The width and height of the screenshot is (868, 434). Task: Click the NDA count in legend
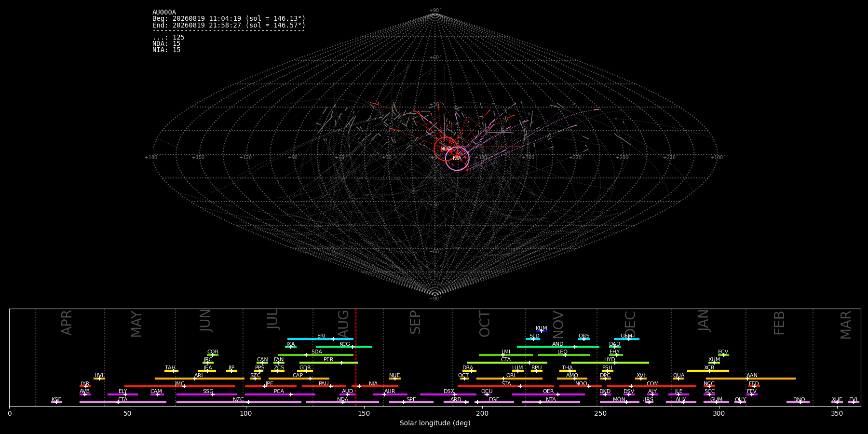tap(166, 44)
